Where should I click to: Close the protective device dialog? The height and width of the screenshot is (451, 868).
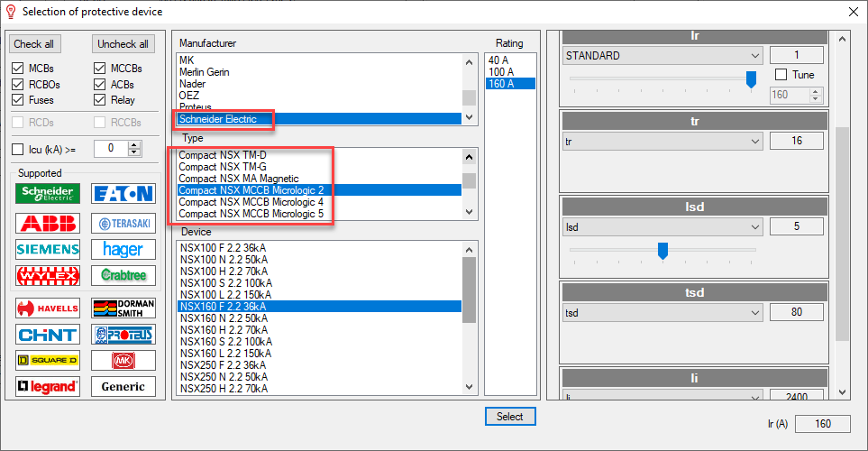click(x=854, y=12)
